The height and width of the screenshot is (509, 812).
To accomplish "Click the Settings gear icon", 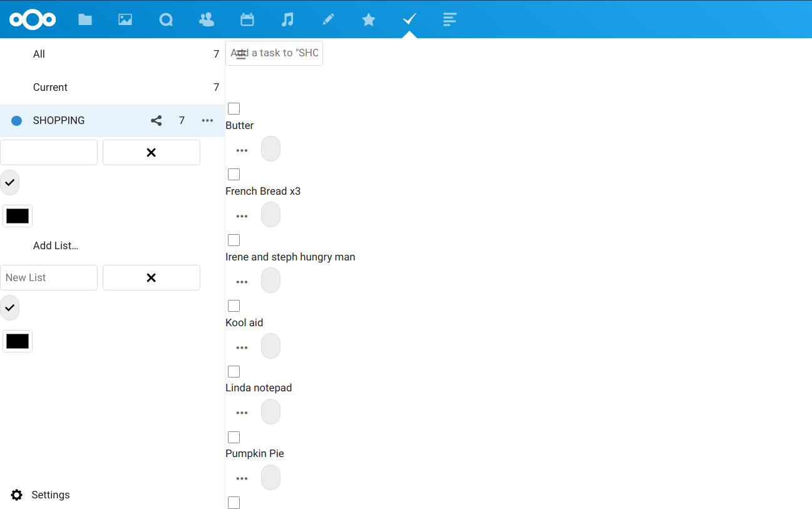I will 17,495.
